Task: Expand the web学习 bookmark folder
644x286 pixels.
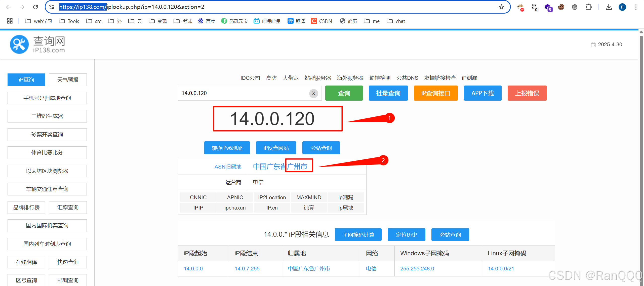Action: 38,21
